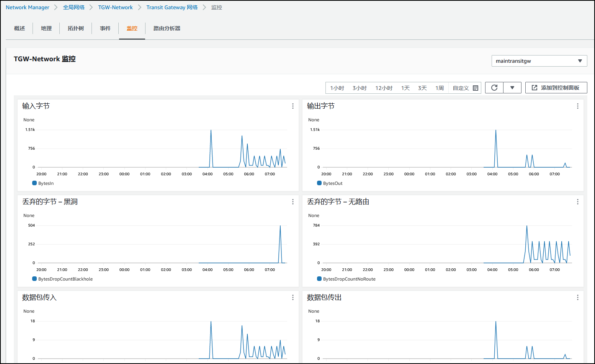The width and height of the screenshot is (595, 364).
Task: Select the 监控 tab
Action: [132, 28]
